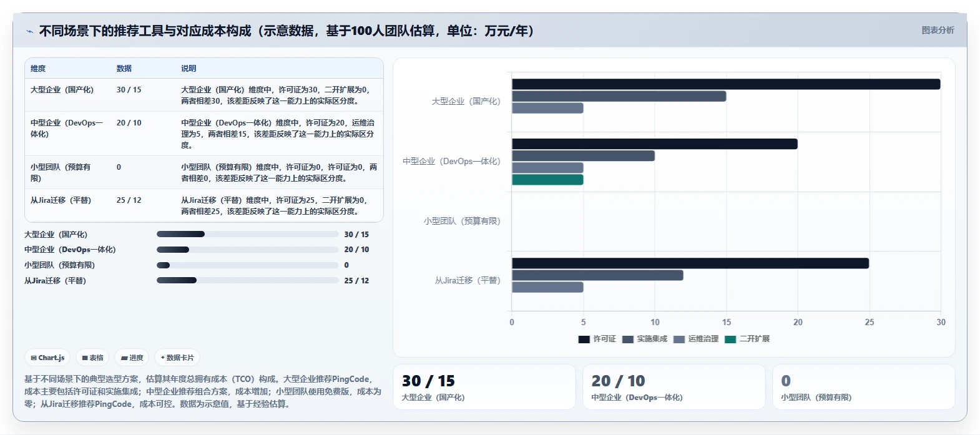
Task: Click the 30 / 15 progress value label
Action: click(356, 235)
